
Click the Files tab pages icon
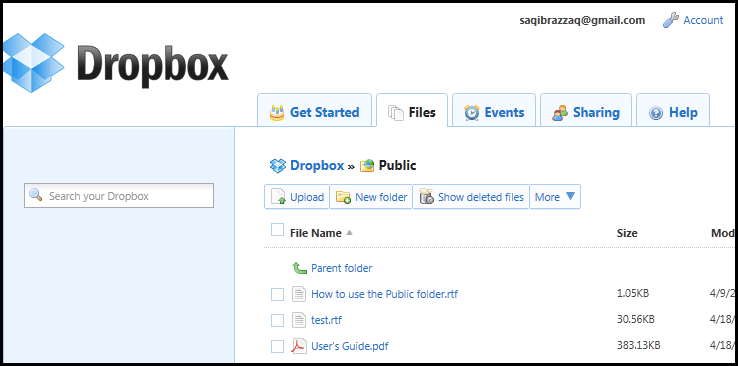coord(396,113)
